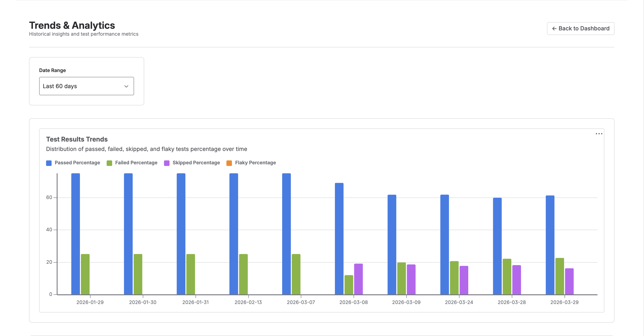
Task: Click the orange Flaky Percentage color swatch
Action: tap(229, 163)
